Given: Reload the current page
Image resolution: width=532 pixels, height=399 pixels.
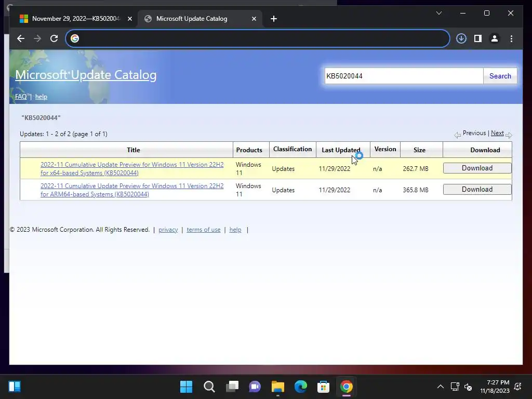Looking at the screenshot, I should pyautogui.click(x=54, y=38).
